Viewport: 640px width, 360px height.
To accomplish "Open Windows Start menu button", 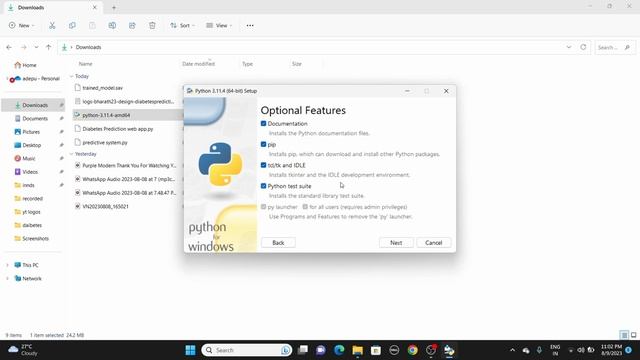I will [190, 350].
